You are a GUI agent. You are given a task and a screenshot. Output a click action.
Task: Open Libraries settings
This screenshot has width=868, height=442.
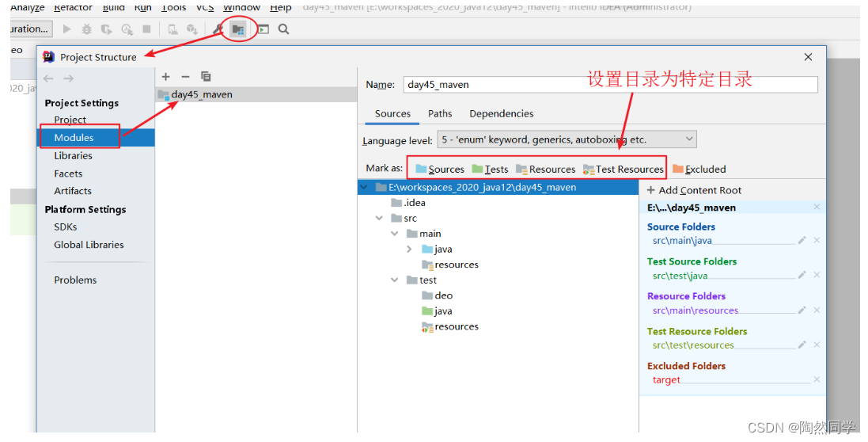tap(73, 155)
